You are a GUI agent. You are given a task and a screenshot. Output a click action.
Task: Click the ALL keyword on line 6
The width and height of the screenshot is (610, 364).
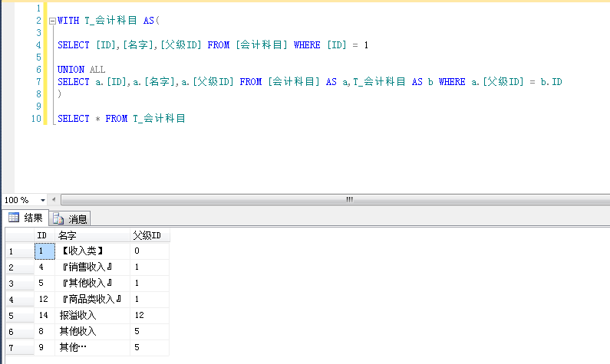point(97,70)
